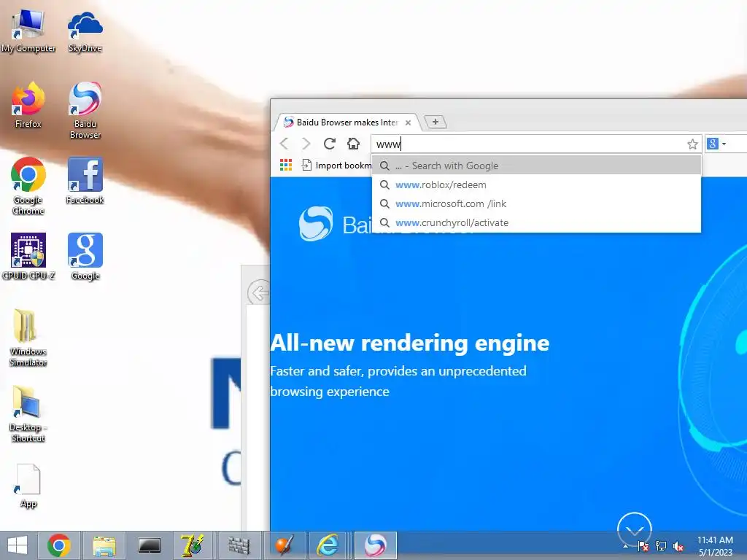Open CPUID CPU-Z desktop shortcut
This screenshot has width=747, height=560.
[x=28, y=256]
